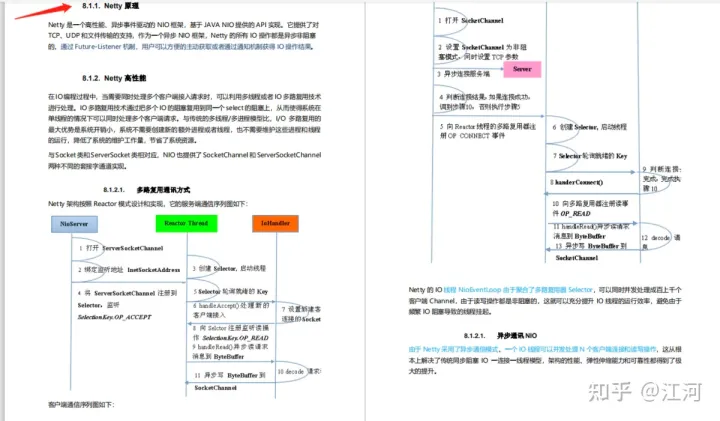The height and width of the screenshot is (421, 720).
Task: Click text "OP_READ" in right diagram step 10
Action: (x=575, y=213)
